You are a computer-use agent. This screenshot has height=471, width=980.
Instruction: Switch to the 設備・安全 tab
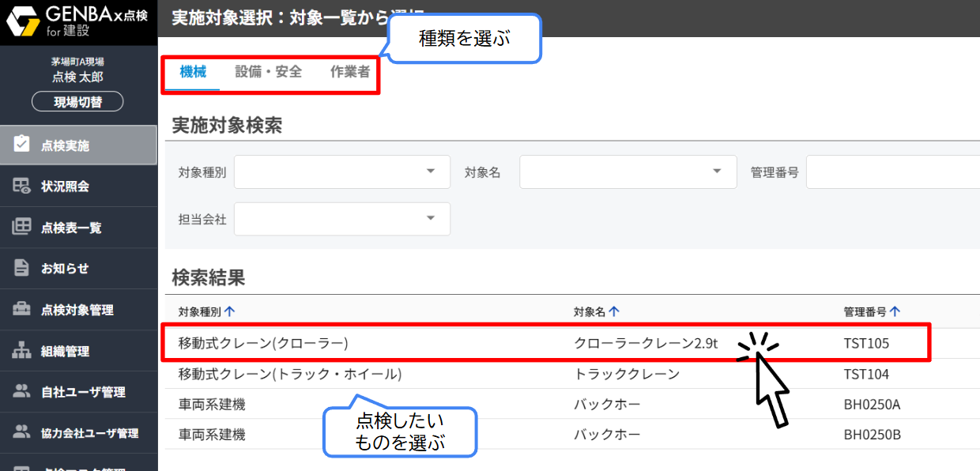[x=268, y=72]
